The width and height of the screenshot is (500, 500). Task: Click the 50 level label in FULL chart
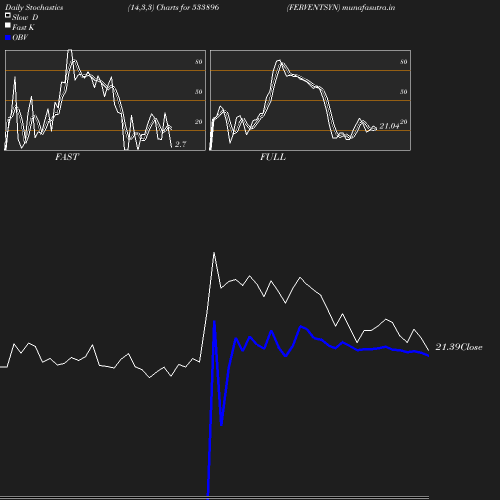[x=403, y=92]
